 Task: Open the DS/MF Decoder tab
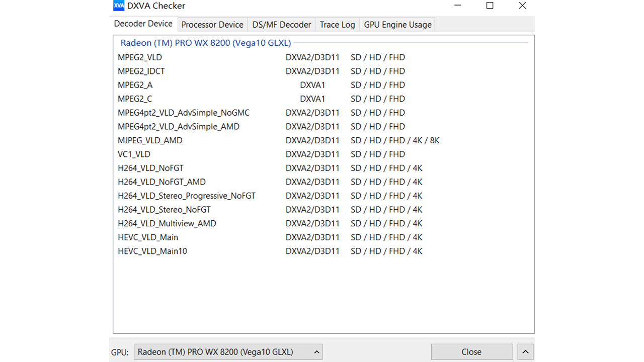(x=282, y=25)
